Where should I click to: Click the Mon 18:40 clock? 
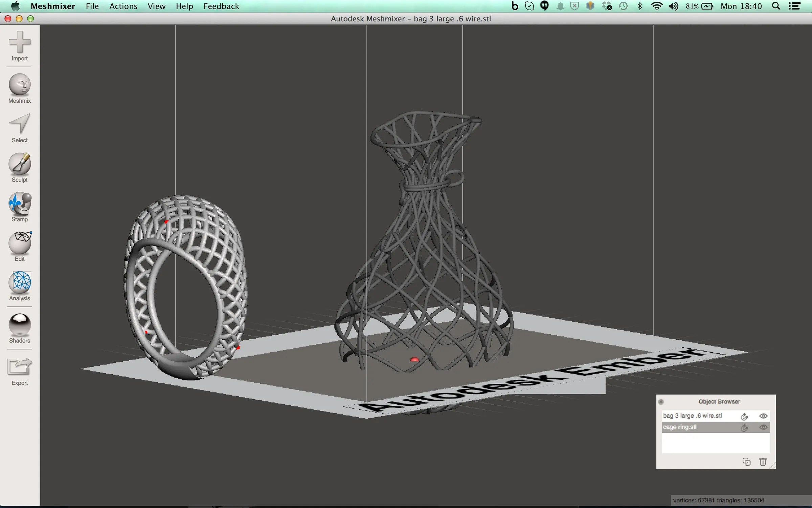point(741,6)
